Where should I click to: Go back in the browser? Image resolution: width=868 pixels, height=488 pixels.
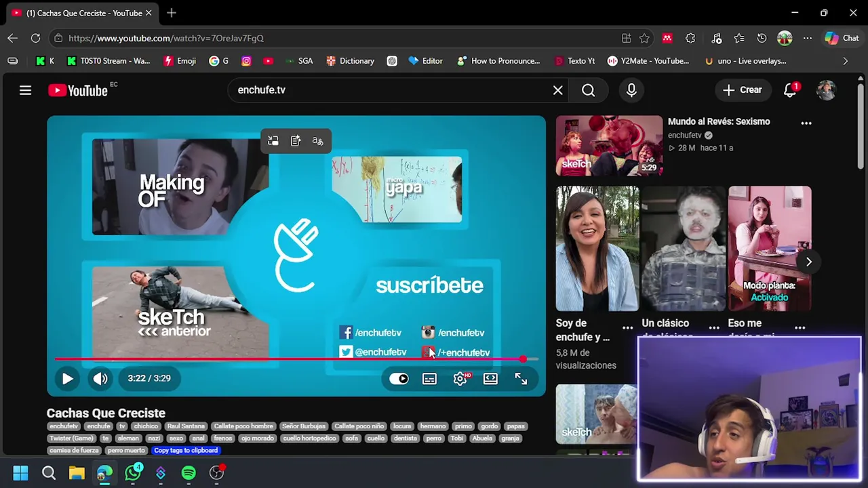(13, 38)
